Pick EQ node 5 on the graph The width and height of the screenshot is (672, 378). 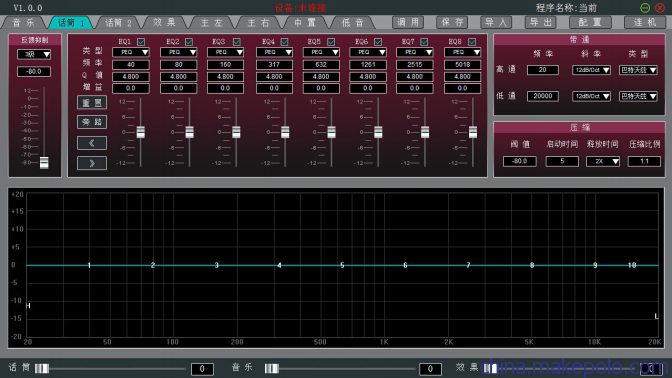pyautogui.click(x=342, y=265)
